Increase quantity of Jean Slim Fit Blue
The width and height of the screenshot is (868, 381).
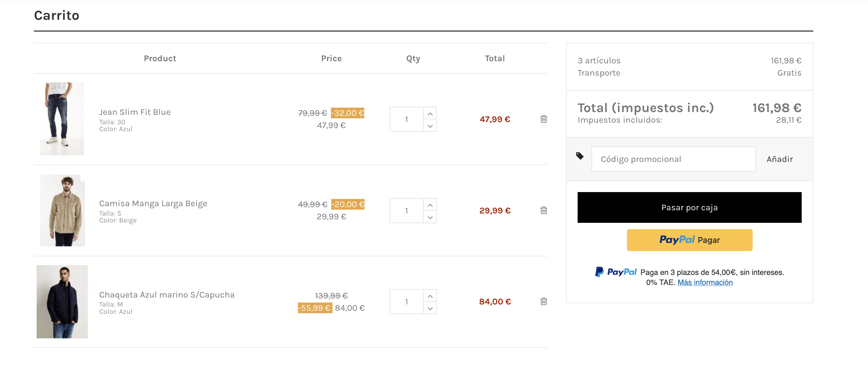430,114
